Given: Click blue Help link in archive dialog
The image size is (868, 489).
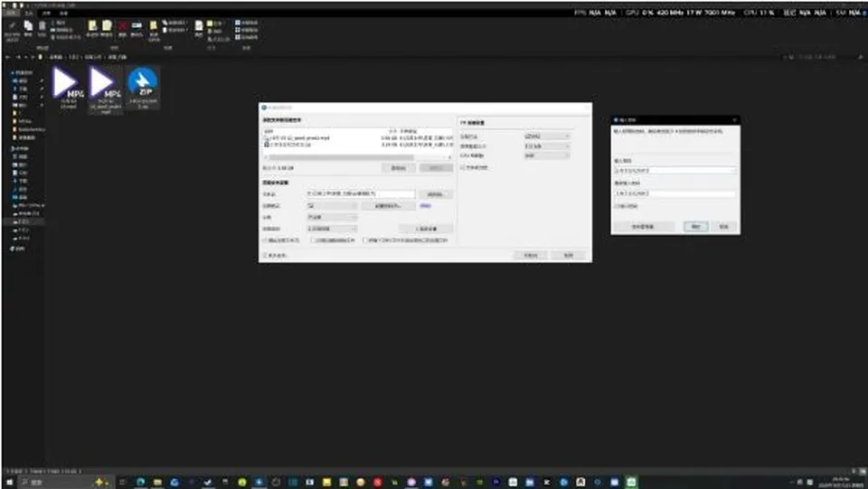Looking at the screenshot, I should (x=426, y=206).
